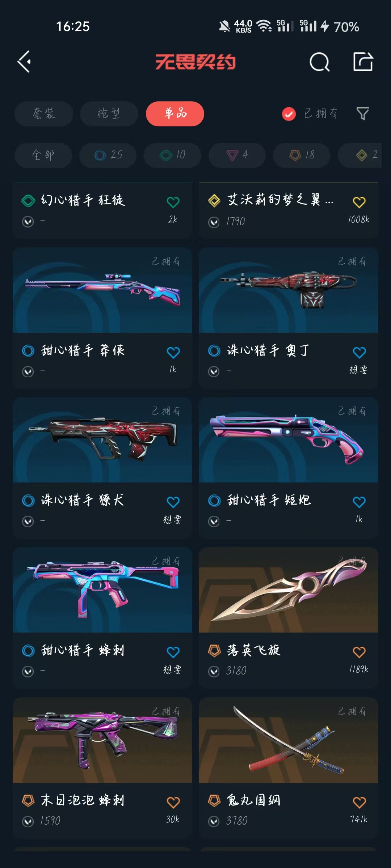The image size is (391, 868).
Task: Switch to the 枪型 tab
Action: click(x=109, y=114)
